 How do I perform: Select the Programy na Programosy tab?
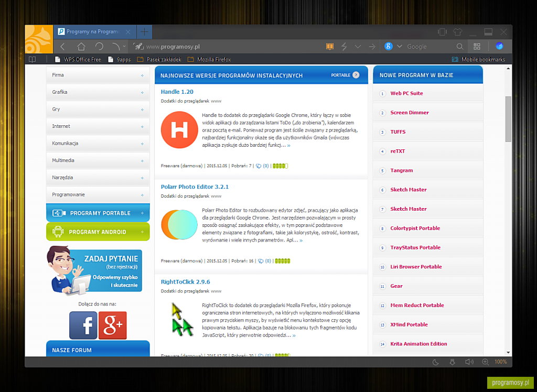[94, 32]
